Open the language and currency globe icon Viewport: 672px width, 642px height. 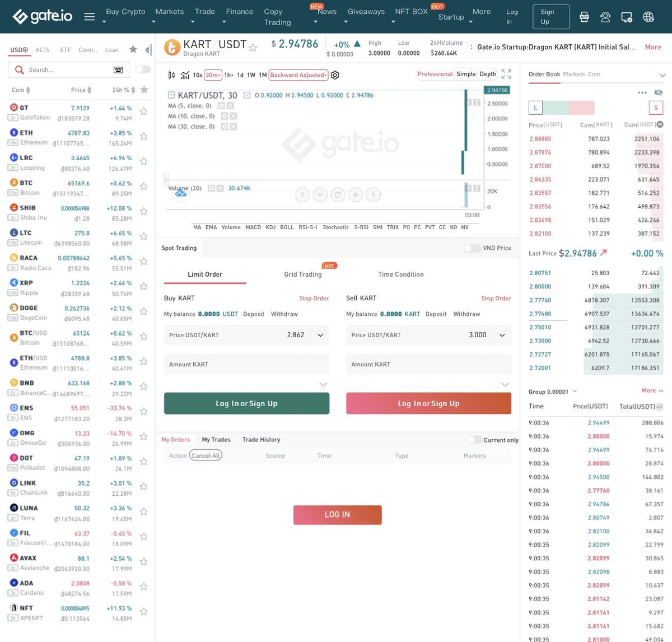pos(648,17)
